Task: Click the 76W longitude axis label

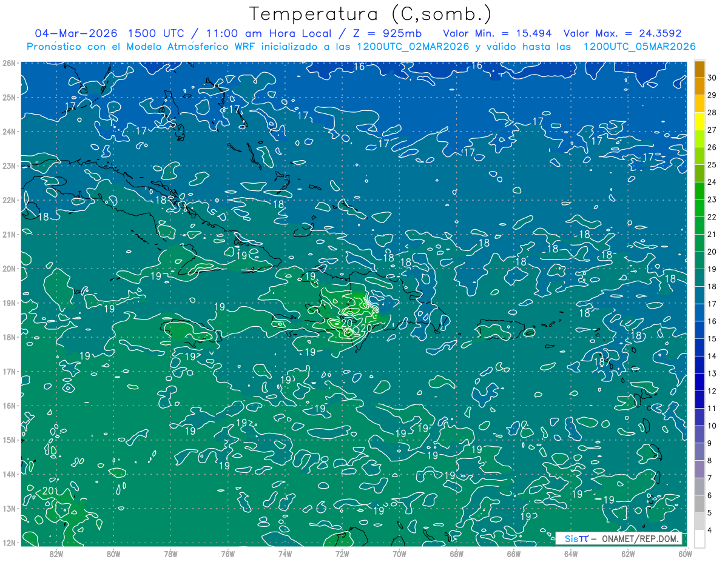Action: pyautogui.click(x=228, y=554)
